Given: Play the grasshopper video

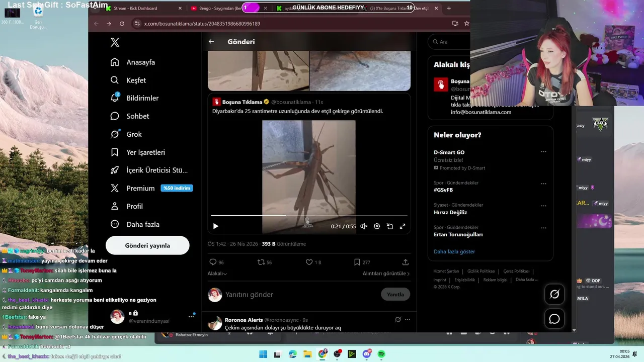Looking at the screenshot, I should 215,226.
